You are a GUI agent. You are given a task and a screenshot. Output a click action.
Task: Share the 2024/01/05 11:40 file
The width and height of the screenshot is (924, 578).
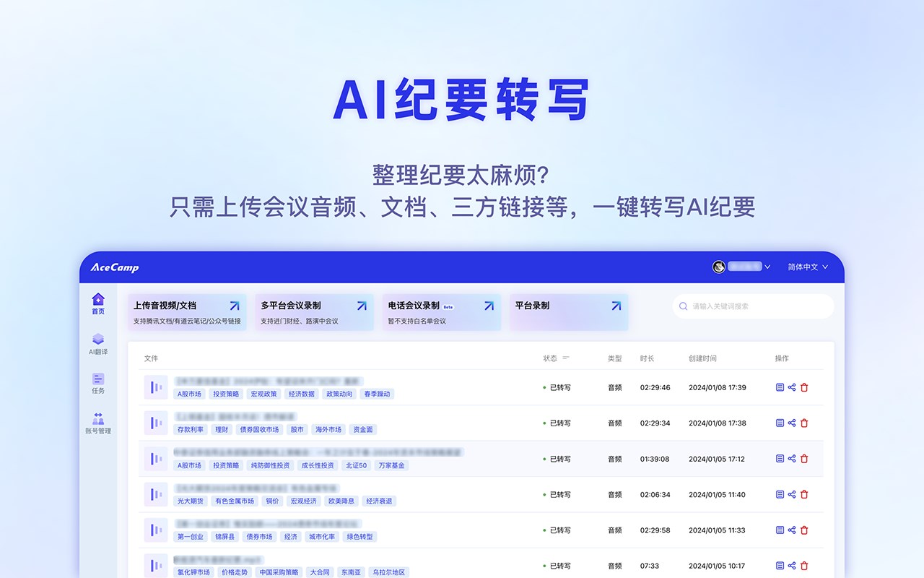(x=792, y=494)
